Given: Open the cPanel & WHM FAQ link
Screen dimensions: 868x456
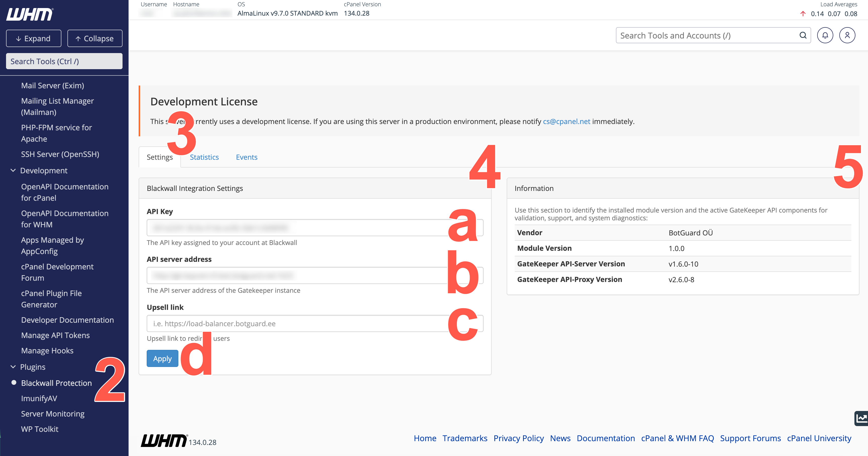Looking at the screenshot, I should 677,438.
